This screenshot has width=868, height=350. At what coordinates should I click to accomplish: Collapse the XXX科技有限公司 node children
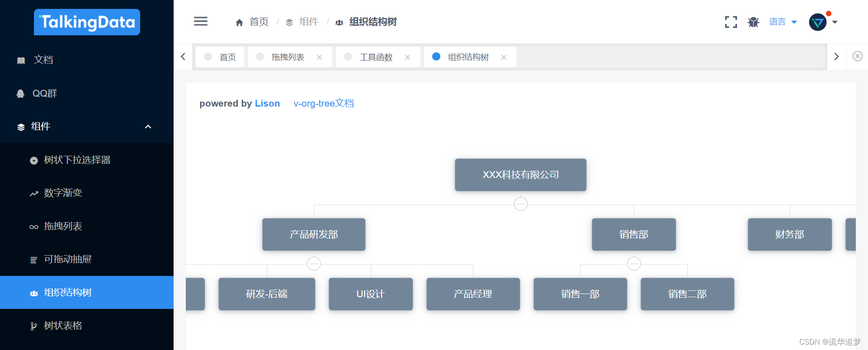(521, 204)
